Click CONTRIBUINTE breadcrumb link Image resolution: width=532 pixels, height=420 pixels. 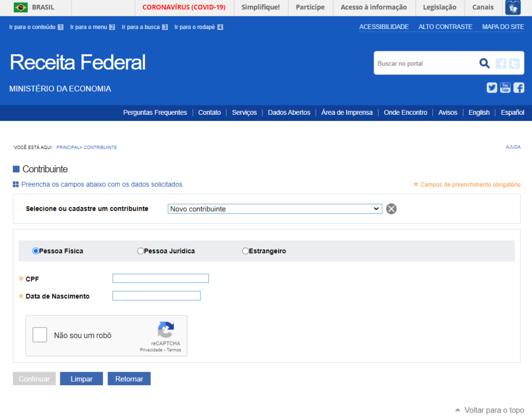coord(100,147)
